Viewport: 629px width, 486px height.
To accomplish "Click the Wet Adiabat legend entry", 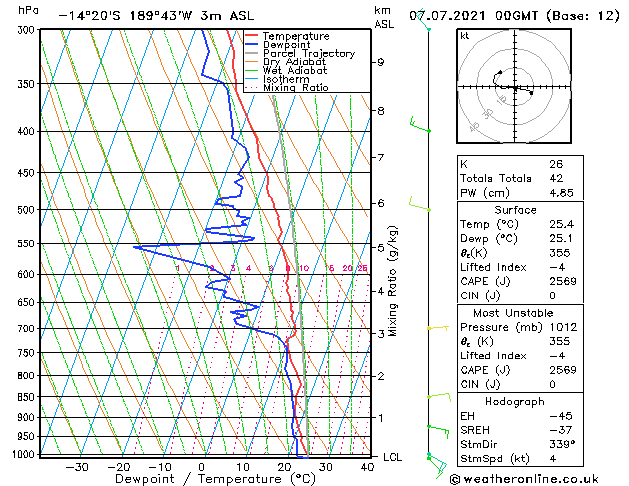I will click(x=286, y=71).
